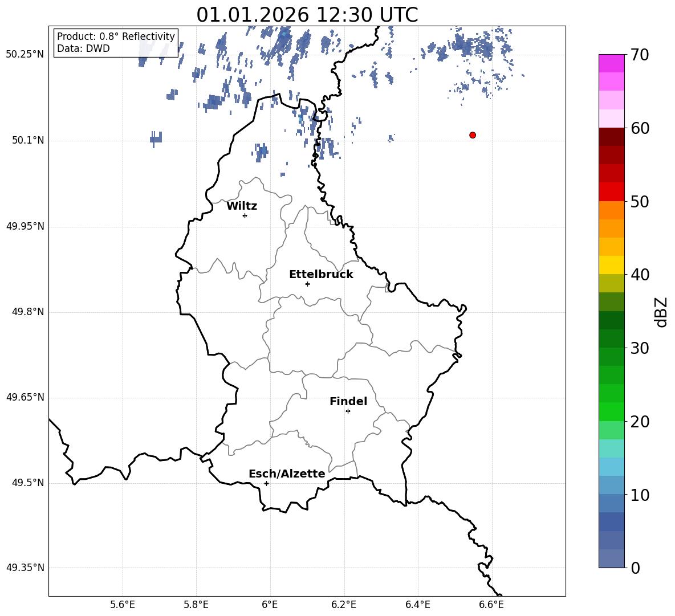Screen dimensions: 675x616
Task: Click the red dot marker on the map
Action: tap(473, 135)
